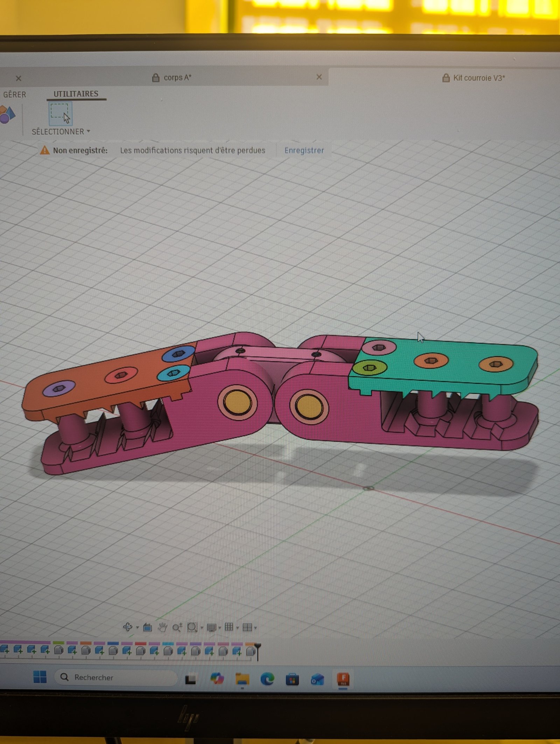Viewport: 560px width, 744px height.
Task: Select the lime green screw on teal plate
Action: click(370, 368)
